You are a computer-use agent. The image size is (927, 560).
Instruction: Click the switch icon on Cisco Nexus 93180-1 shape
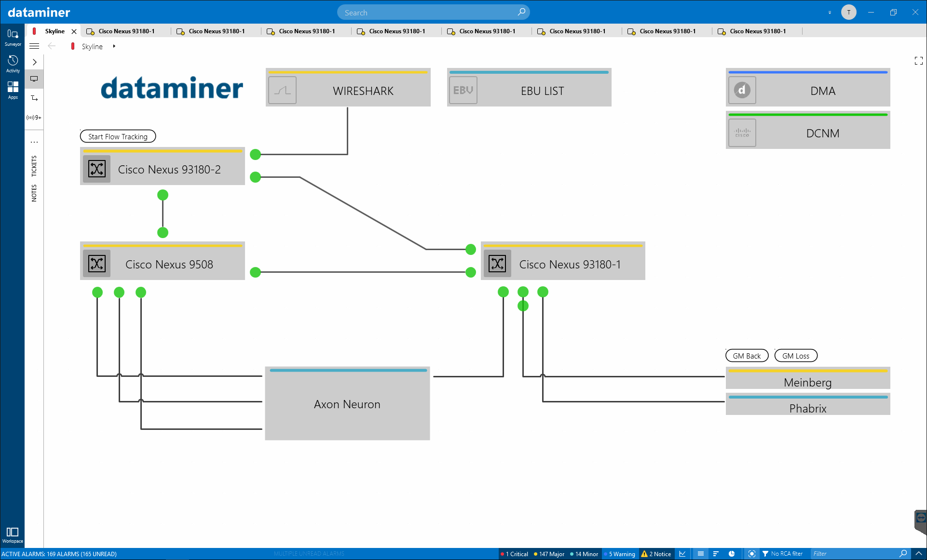coord(497,264)
